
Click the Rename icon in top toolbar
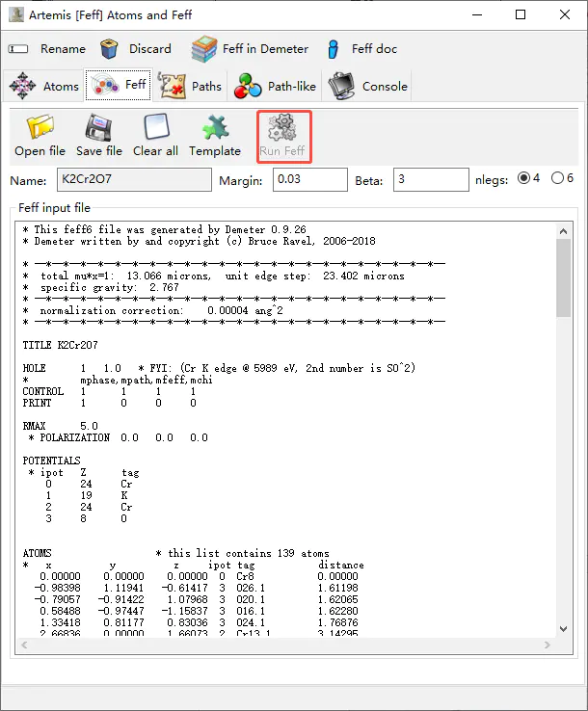point(18,49)
